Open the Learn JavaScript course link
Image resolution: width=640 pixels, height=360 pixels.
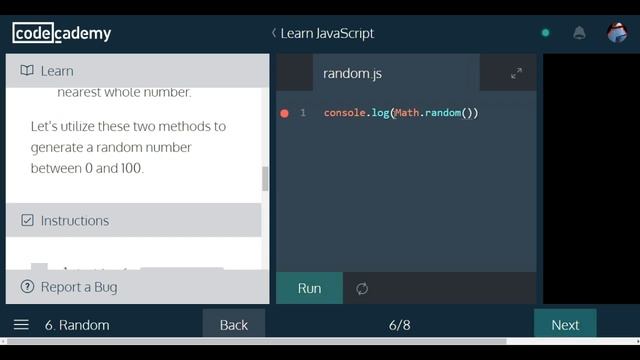pyautogui.click(x=327, y=33)
